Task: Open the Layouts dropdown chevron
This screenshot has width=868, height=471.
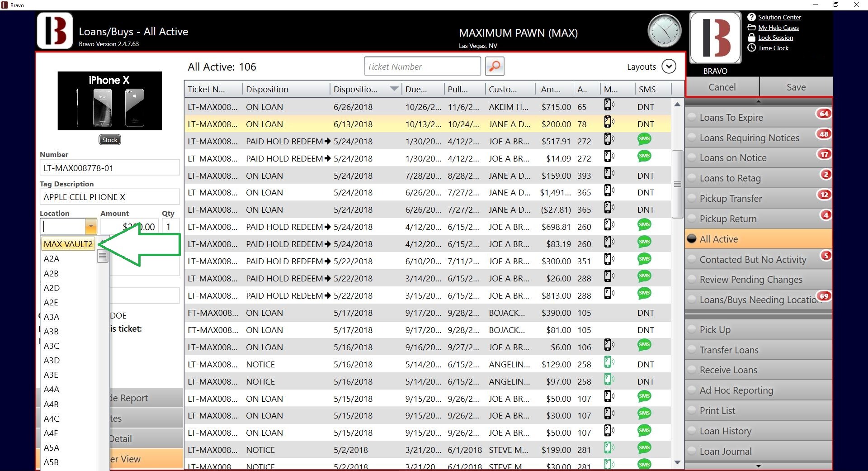Action: click(669, 67)
